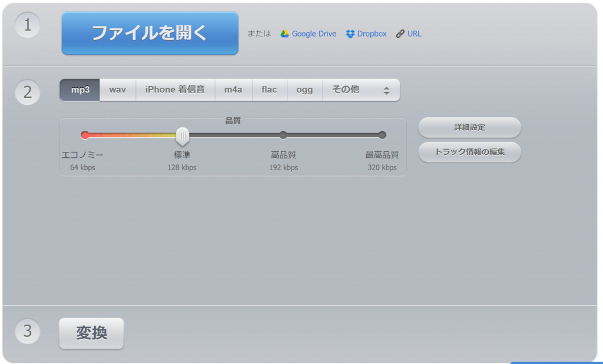
Task: Click the Dropbox logo icon
Action: point(350,34)
